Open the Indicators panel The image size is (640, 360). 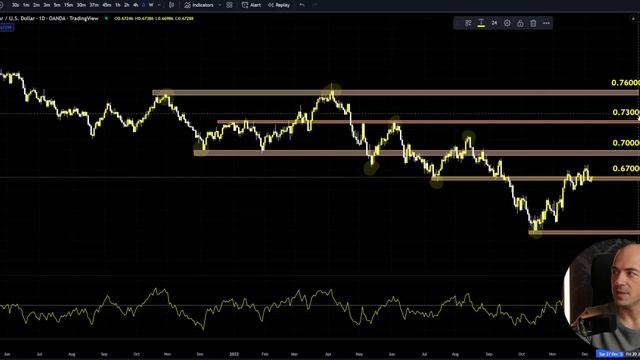click(199, 5)
